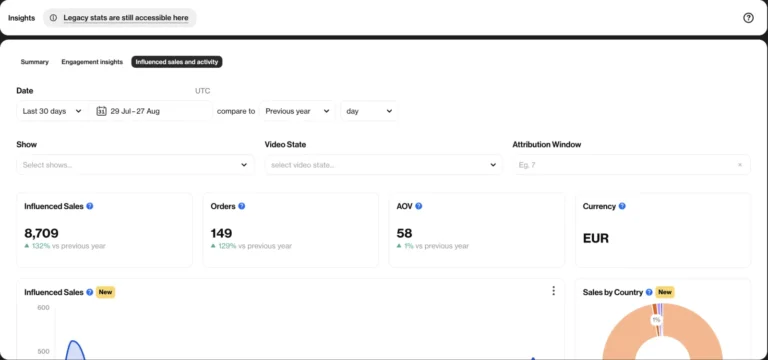Open the day granularity dropdown
Screen dimensions: 768x360
pyautogui.click(x=369, y=111)
